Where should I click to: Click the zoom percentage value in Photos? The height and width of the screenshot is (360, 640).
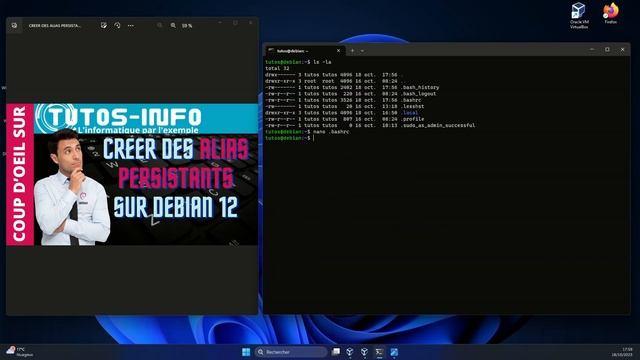[187, 26]
